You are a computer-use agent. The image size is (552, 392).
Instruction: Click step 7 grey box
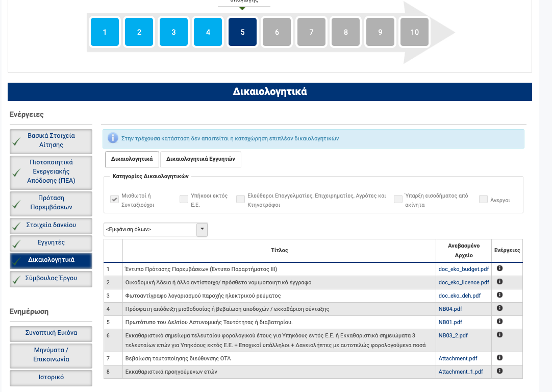[x=311, y=32]
